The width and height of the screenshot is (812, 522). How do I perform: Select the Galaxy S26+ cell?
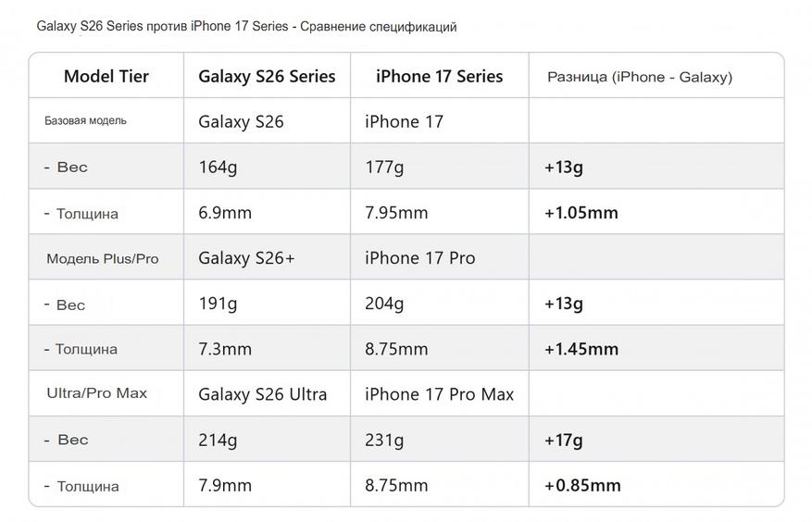pos(246,258)
